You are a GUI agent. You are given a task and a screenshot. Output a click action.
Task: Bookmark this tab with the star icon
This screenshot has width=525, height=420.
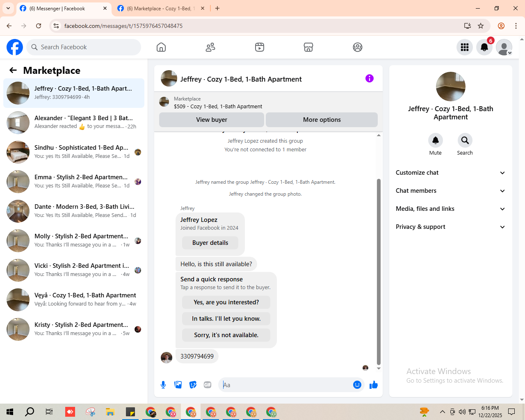481,26
